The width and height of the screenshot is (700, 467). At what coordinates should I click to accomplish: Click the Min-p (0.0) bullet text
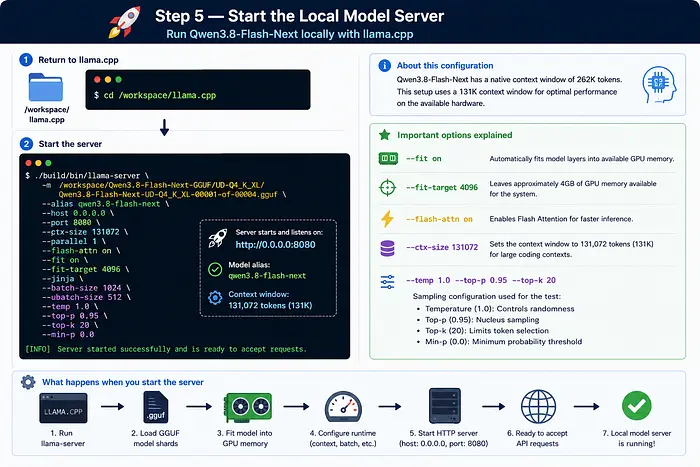tap(503, 342)
